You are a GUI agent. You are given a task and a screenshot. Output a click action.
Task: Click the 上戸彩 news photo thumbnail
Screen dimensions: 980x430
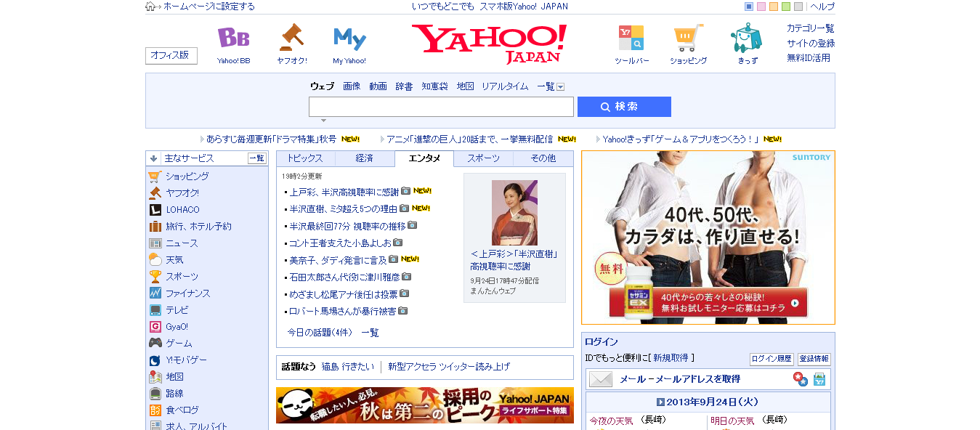(x=514, y=212)
